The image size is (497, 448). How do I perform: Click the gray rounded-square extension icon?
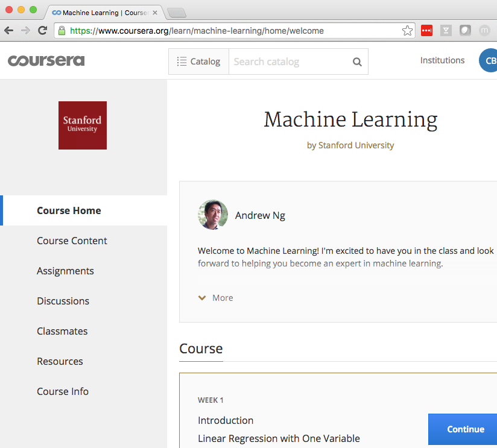(x=465, y=30)
